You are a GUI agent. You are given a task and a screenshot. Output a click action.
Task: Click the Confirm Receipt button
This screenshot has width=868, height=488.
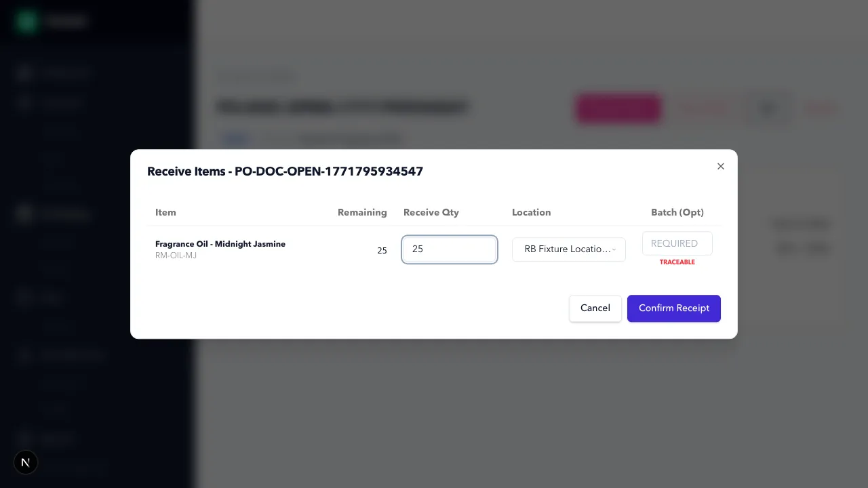pos(673,308)
